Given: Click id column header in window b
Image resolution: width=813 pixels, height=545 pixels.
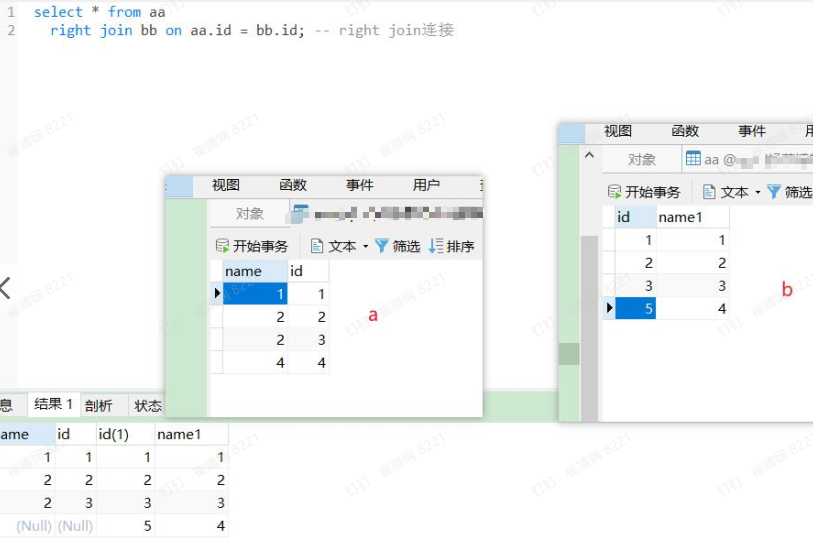Looking at the screenshot, I should 635,217.
